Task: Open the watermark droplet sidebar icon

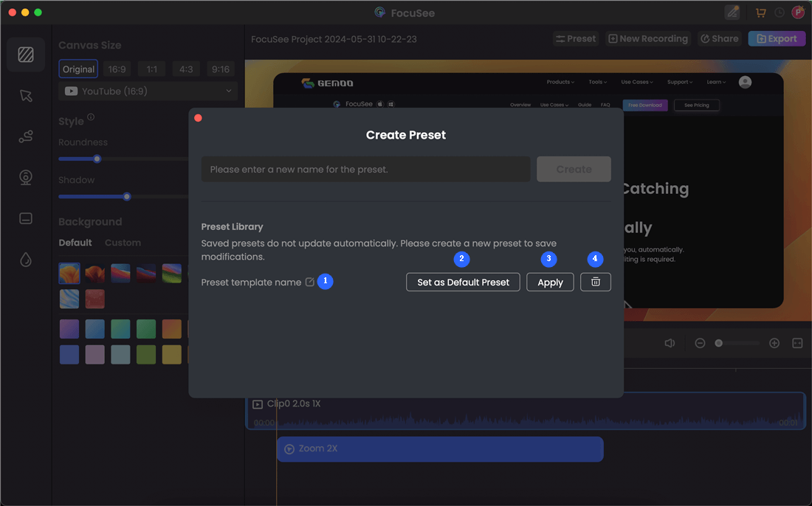Action: pyautogui.click(x=26, y=259)
